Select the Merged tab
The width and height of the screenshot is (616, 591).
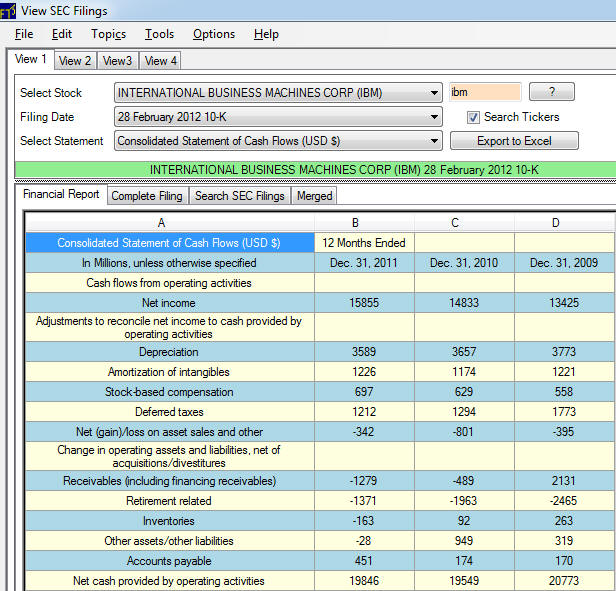click(314, 196)
